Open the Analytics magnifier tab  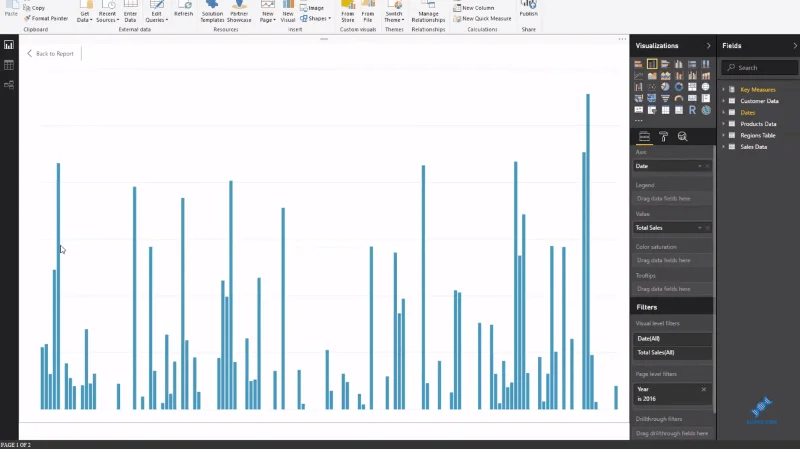pyautogui.click(x=682, y=136)
